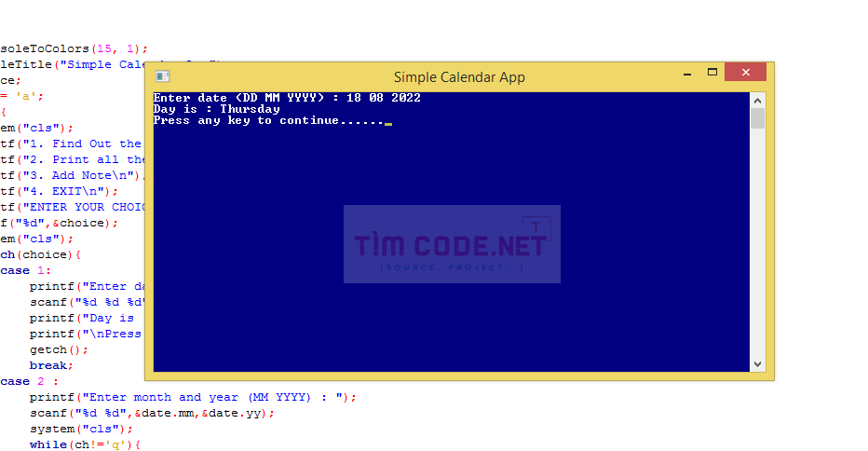Viewport: 868px width, 451px height.
Task: Click the 'while(ch!='q'){' code line
Action: (x=85, y=444)
